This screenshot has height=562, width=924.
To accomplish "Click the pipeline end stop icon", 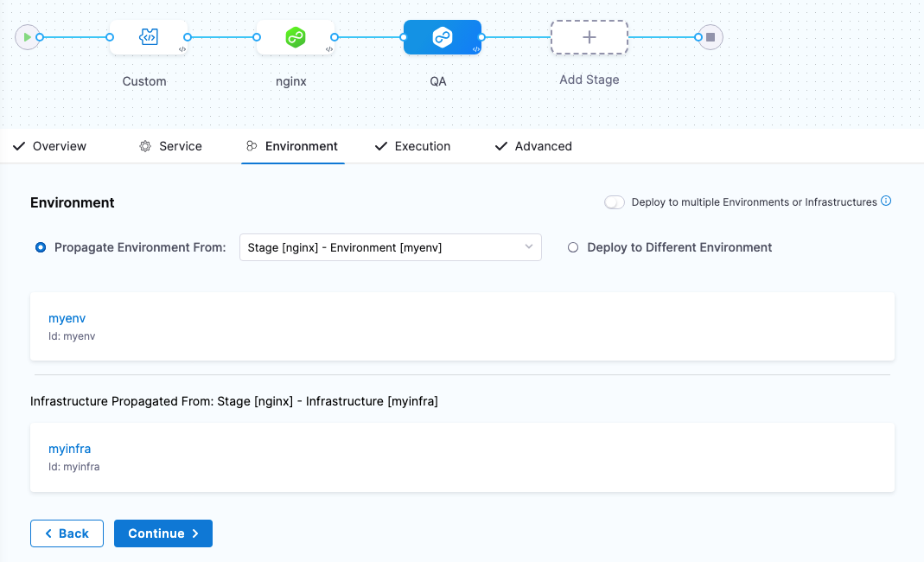I will pos(711,37).
